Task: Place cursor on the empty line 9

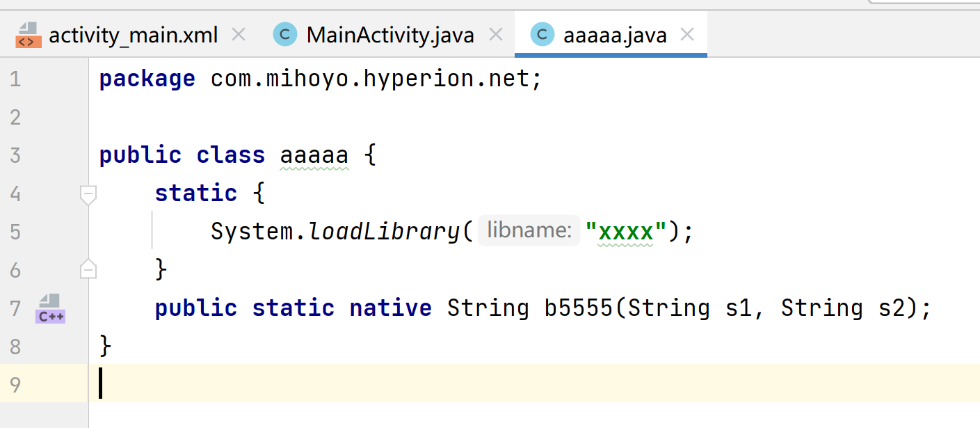Action: [417, 383]
